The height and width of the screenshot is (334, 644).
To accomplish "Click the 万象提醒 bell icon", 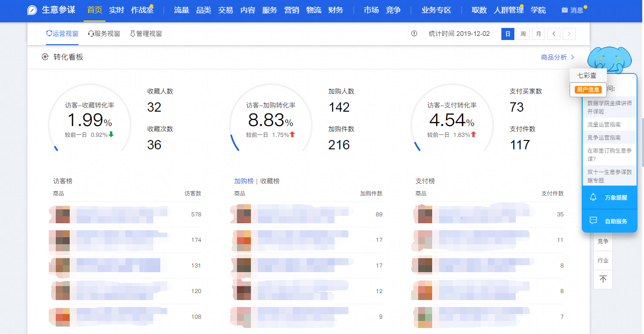I will (593, 197).
